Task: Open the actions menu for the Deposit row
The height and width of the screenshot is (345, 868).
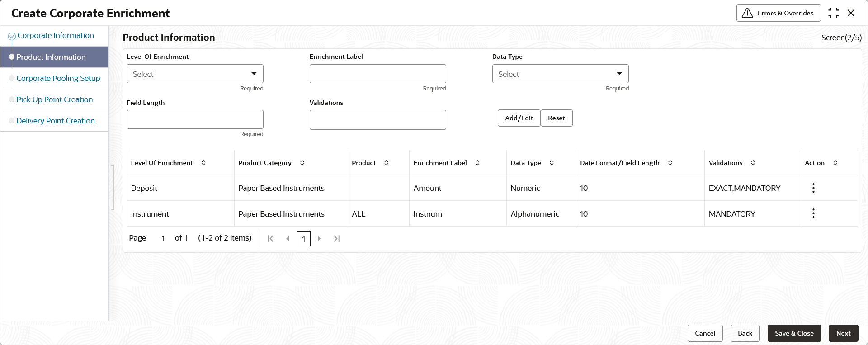Action: pyautogui.click(x=813, y=188)
